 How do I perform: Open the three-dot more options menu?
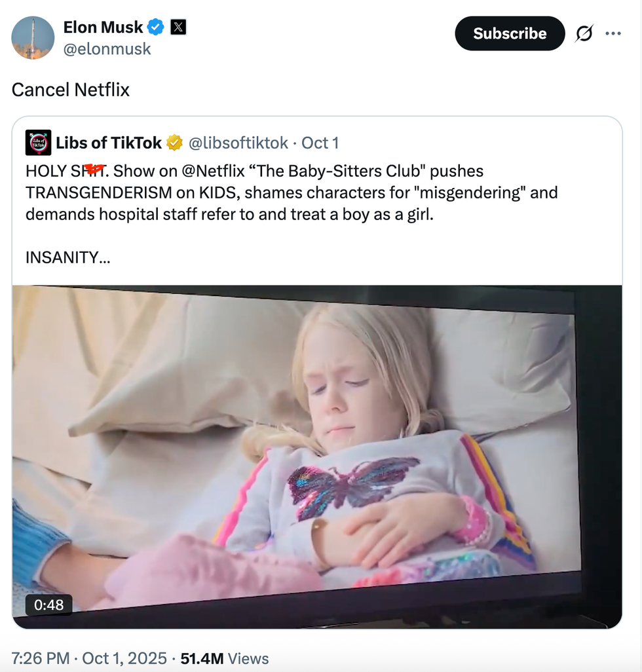(613, 33)
